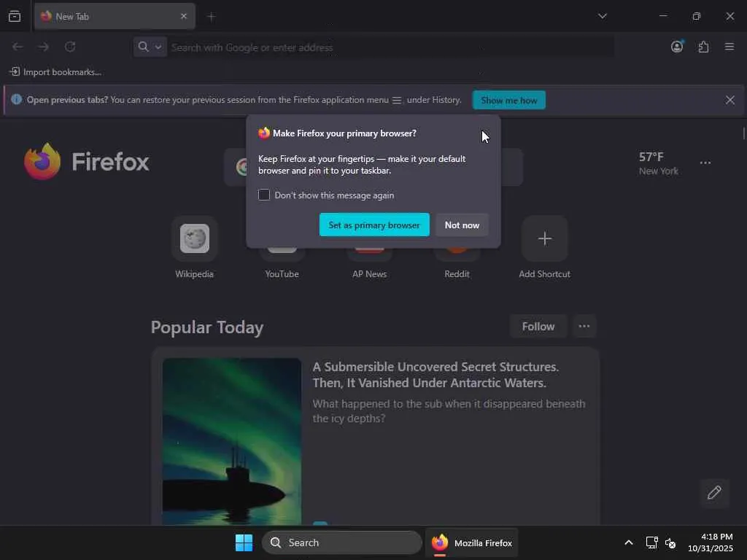This screenshot has height=560, width=747.
Task: Open the Firefox application hamburger menu
Action: tap(729, 47)
